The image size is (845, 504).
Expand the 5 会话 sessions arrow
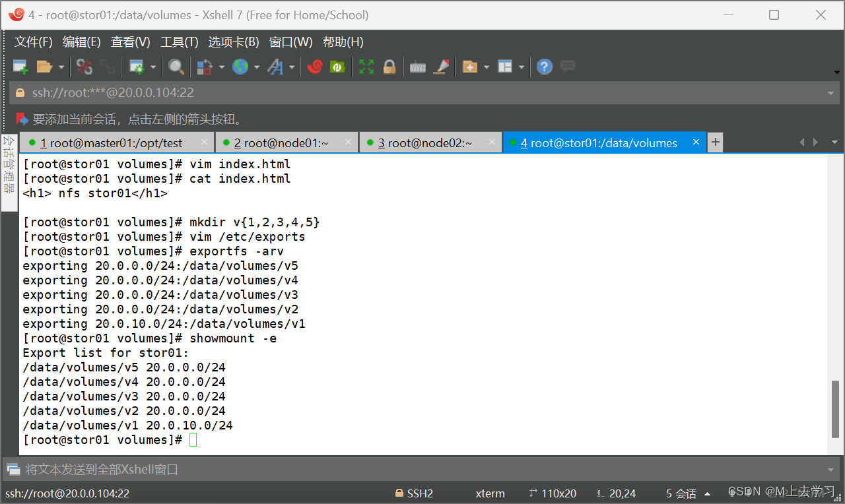pos(708,494)
